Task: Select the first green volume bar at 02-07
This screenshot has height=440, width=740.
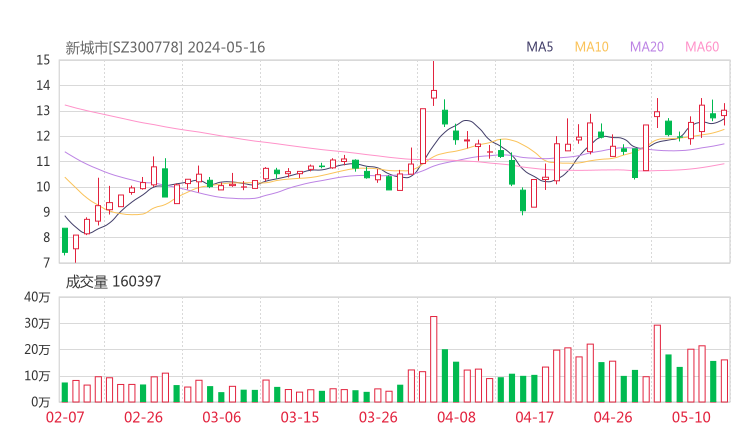Action: (65, 392)
